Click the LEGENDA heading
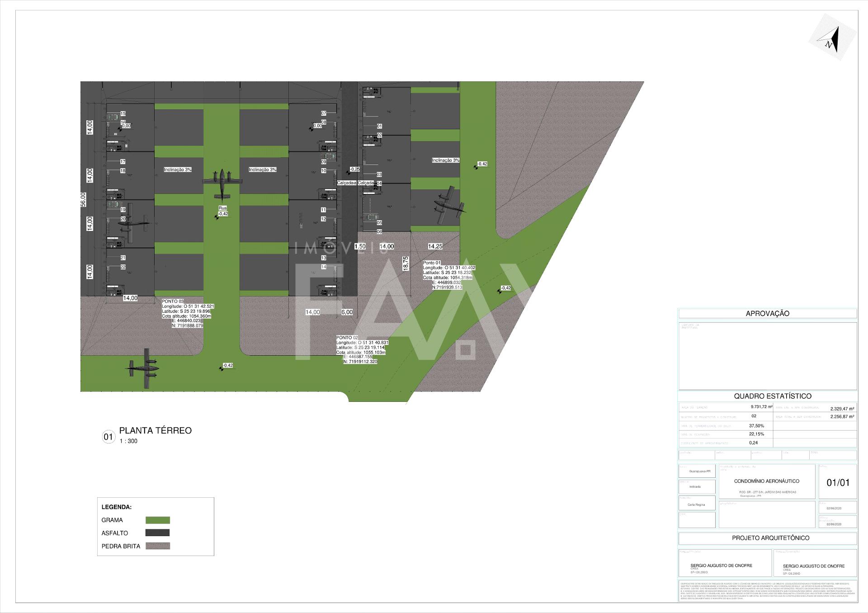This screenshot has height=613, width=868. tap(117, 507)
